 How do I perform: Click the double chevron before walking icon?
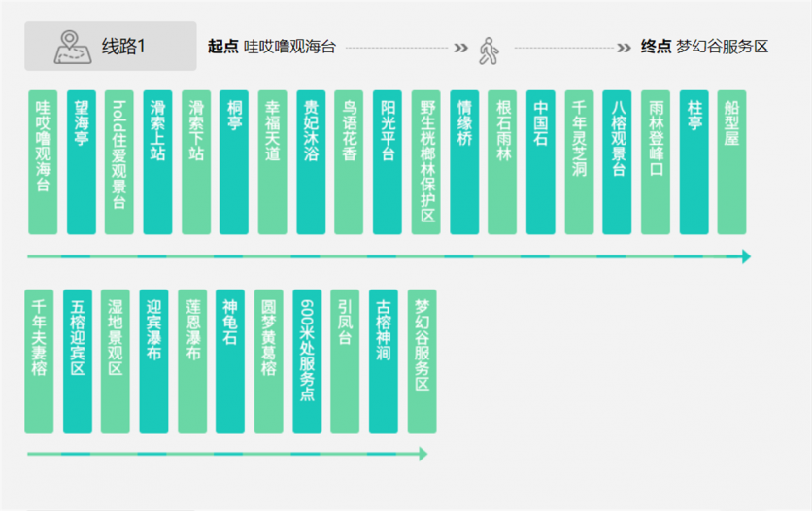(x=461, y=49)
